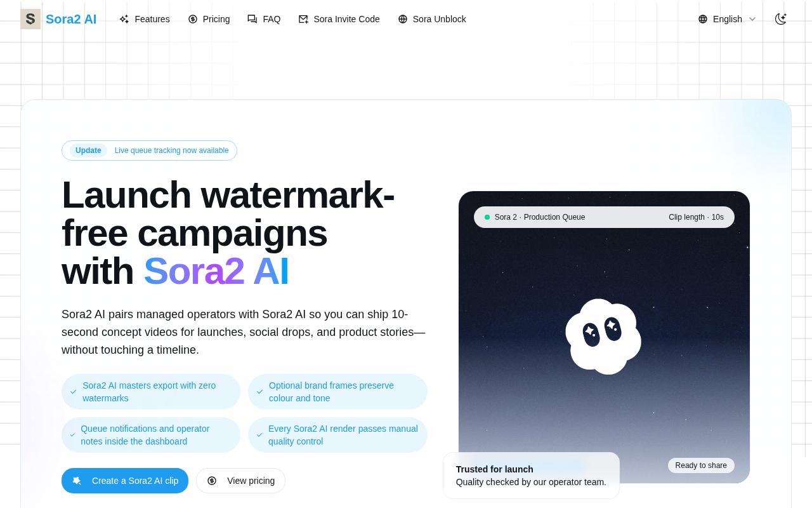Click the Update live queue tracking badge
The width and height of the screenshot is (812, 508).
pos(149,150)
